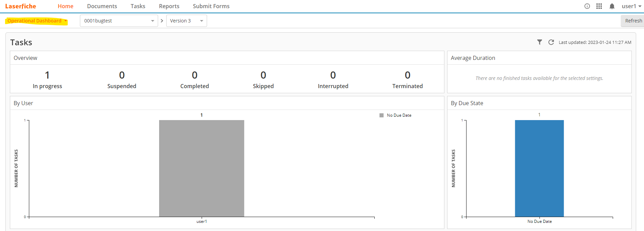The width and height of the screenshot is (644, 231).
Task: Click the By User panel heading
Action: click(23, 103)
